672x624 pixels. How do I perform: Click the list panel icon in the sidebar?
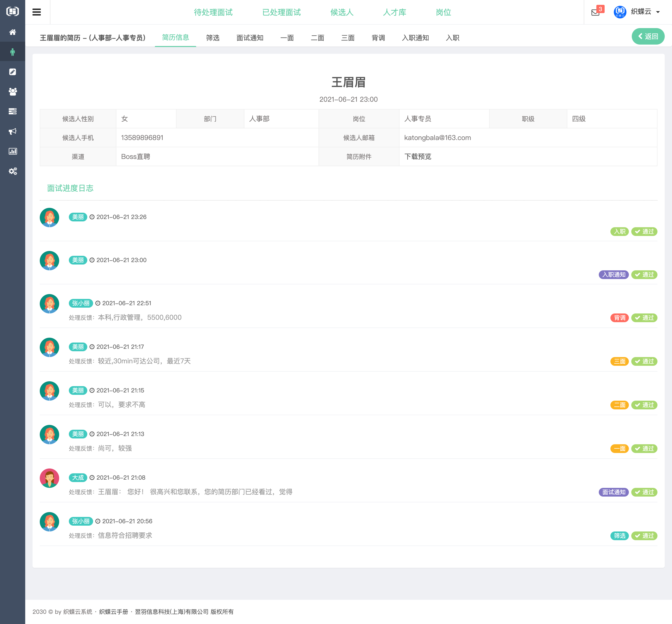[13, 111]
